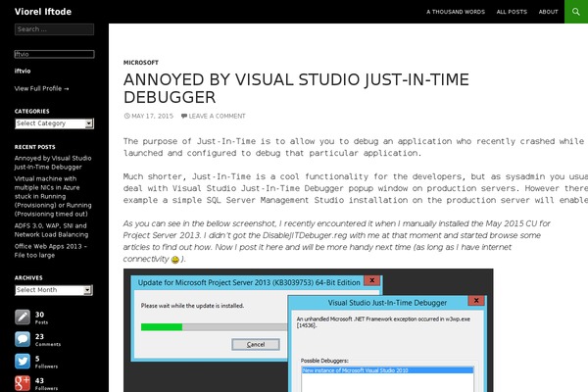Click the iftvio profile image placeholder
The width and height of the screenshot is (588, 392).
tap(54, 54)
